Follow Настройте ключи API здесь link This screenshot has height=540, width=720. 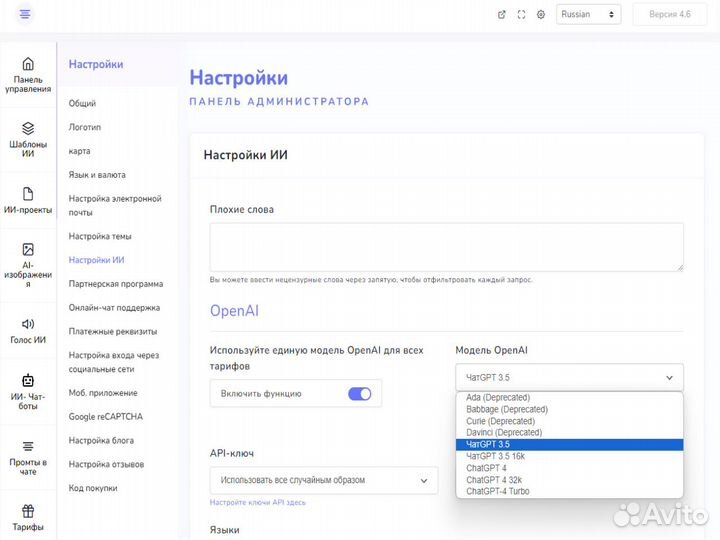click(x=258, y=502)
